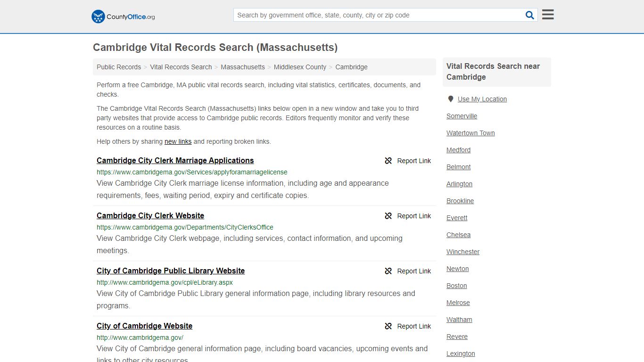Open Lexington nearby link
The width and height of the screenshot is (644, 362).
(x=461, y=354)
